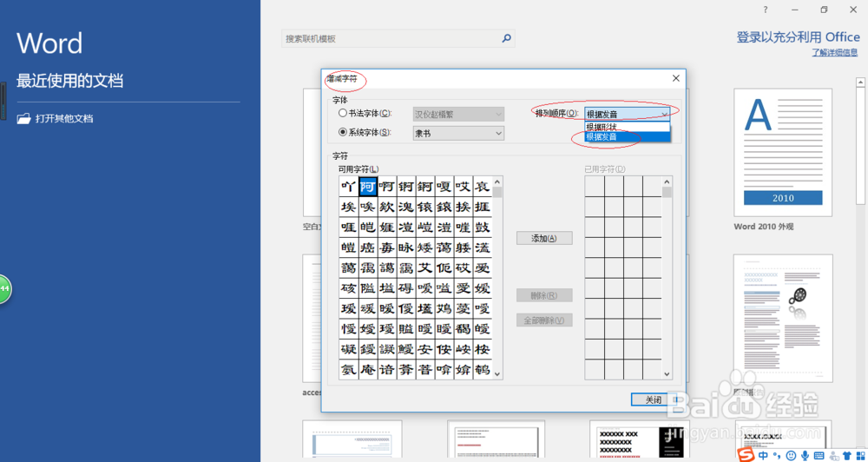
Task: Select the character 癌 in the grid
Action: click(x=368, y=247)
